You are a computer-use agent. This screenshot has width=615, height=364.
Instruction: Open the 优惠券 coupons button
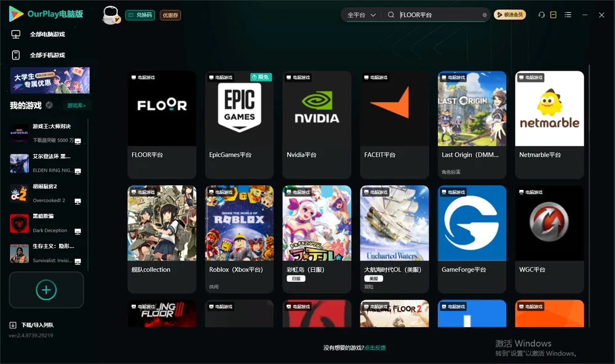[170, 15]
